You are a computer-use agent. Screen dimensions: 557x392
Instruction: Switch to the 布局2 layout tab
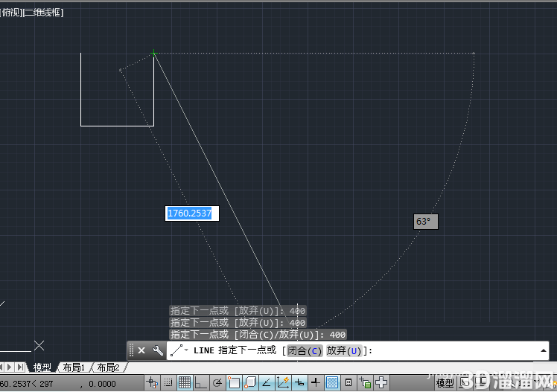(x=108, y=367)
